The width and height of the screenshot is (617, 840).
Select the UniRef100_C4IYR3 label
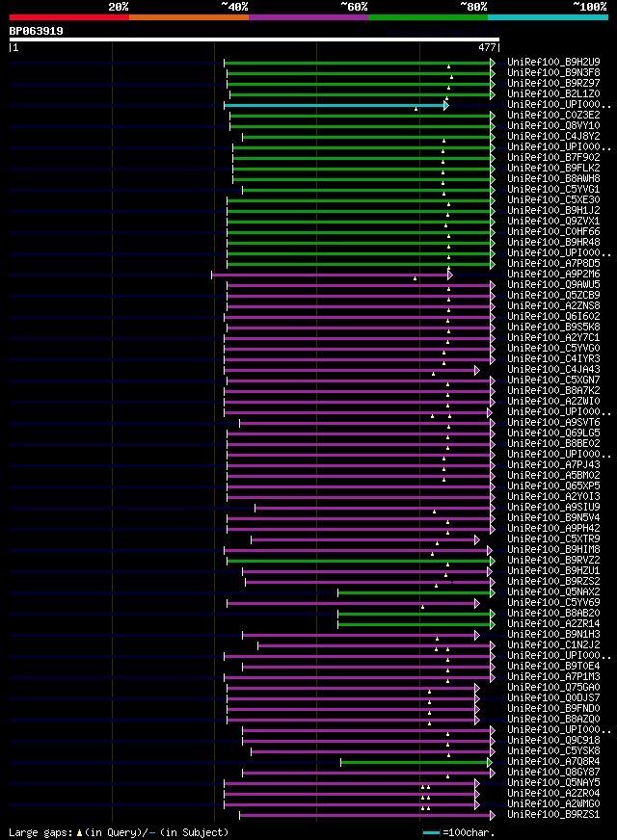[553, 359]
